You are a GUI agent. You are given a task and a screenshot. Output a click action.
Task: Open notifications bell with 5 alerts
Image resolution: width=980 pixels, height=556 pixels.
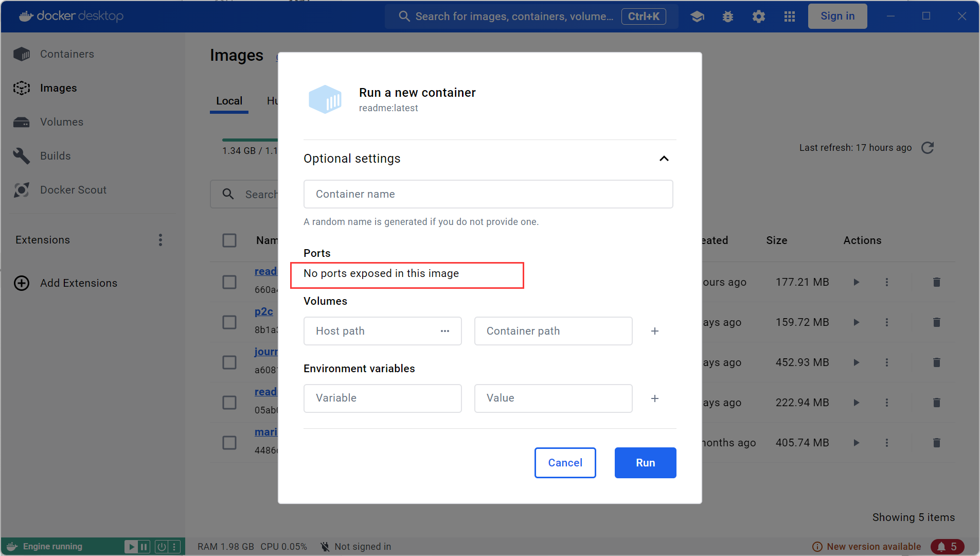[x=947, y=546]
